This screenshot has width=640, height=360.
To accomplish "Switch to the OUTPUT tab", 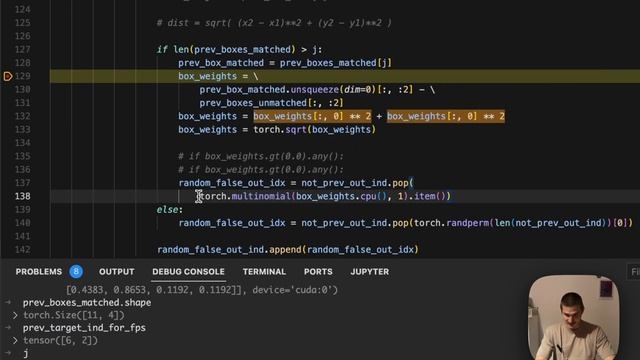I will coord(116,272).
